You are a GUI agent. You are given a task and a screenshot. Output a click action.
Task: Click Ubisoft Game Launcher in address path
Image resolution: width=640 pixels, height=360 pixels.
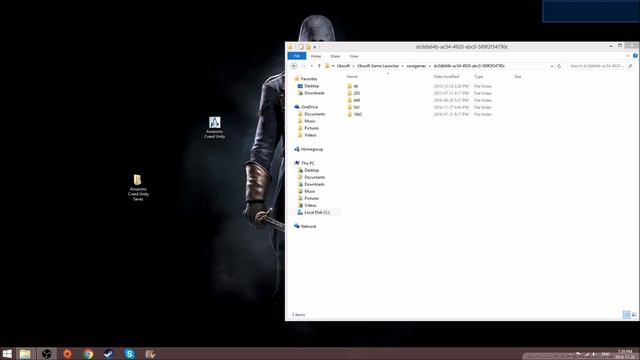point(378,66)
